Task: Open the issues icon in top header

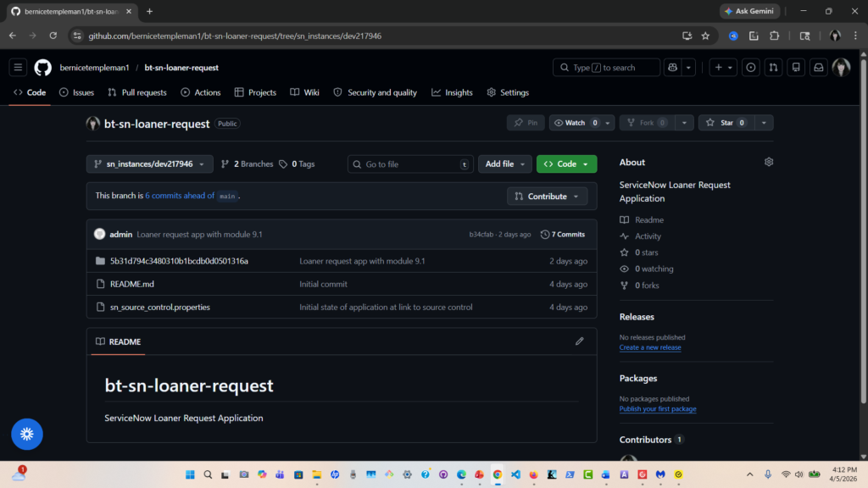Action: [750, 68]
